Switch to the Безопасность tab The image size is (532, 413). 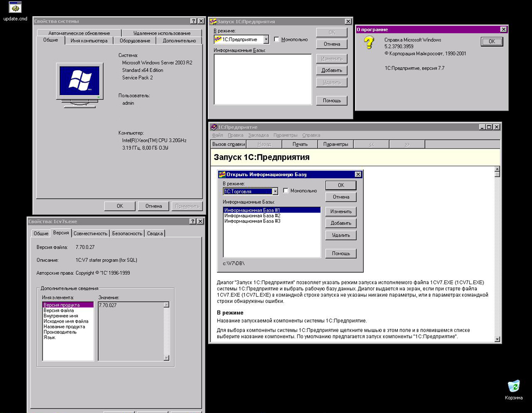tap(127, 233)
